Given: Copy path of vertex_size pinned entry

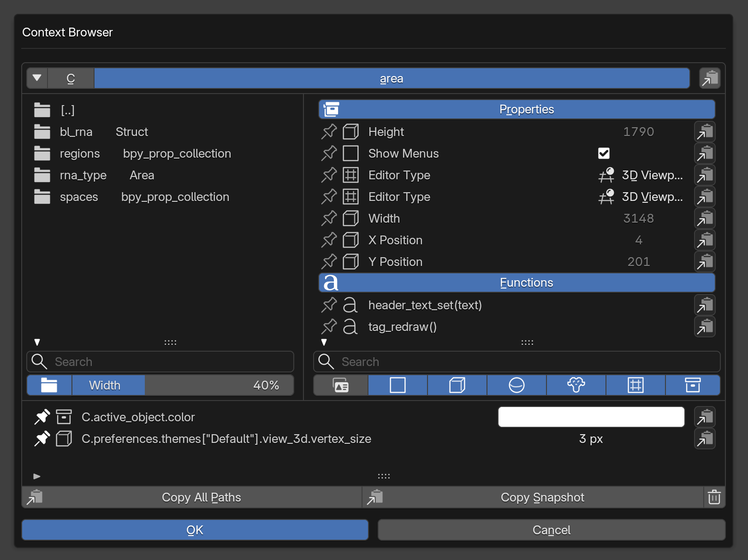Looking at the screenshot, I should (705, 439).
